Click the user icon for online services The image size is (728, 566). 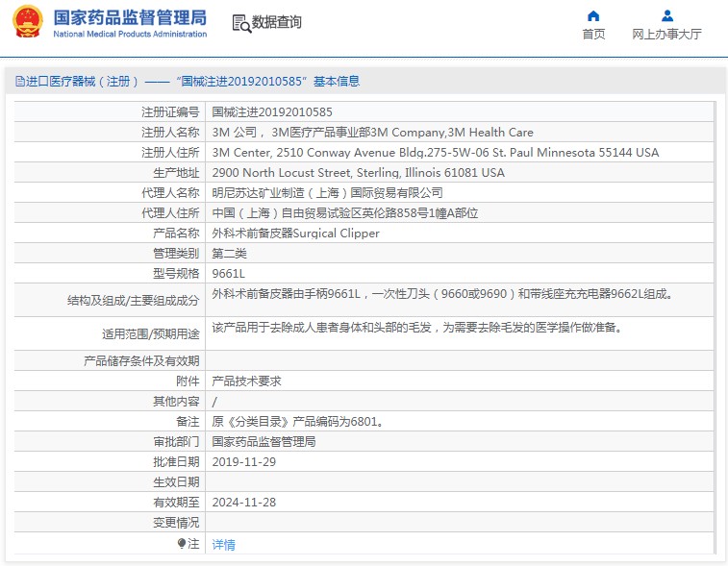click(x=667, y=16)
